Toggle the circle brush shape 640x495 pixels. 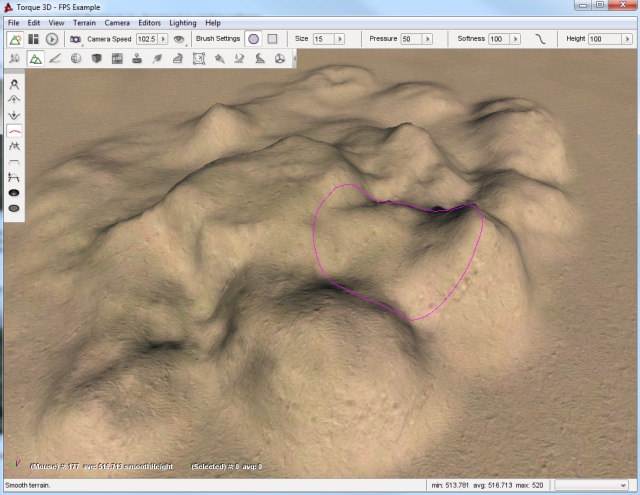[253, 39]
